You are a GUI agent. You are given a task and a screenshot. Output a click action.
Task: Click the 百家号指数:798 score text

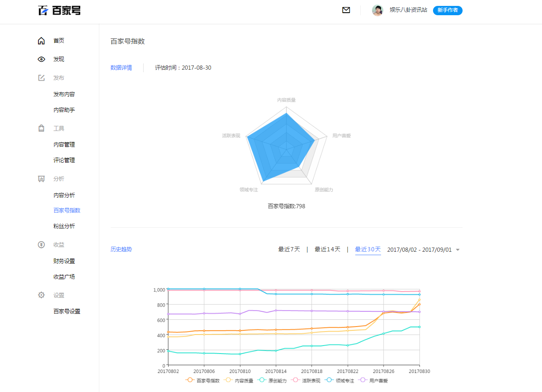coord(286,206)
